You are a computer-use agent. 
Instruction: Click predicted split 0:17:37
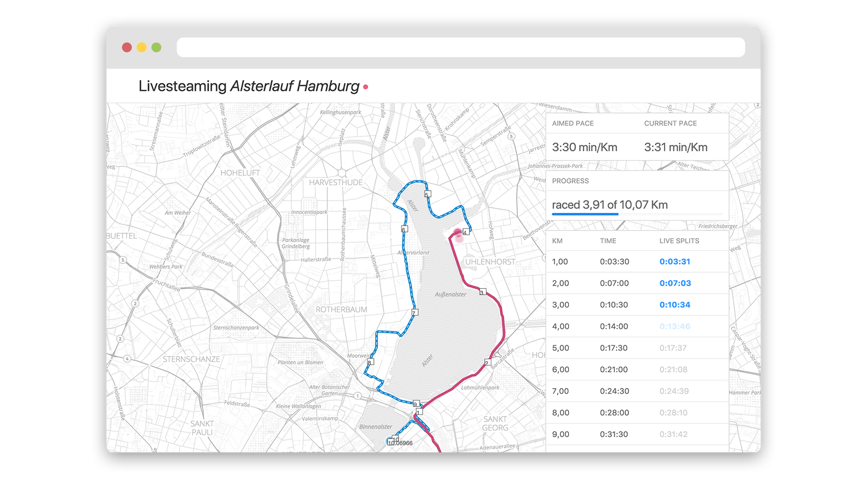click(x=673, y=348)
